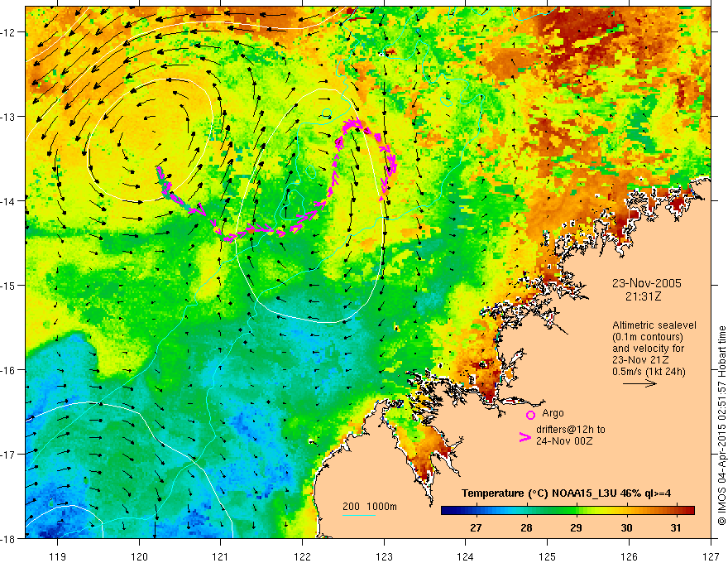Click the 'and velocity for' caption line
Image resolution: width=728 pixels, height=563 pixels.
pos(648,349)
